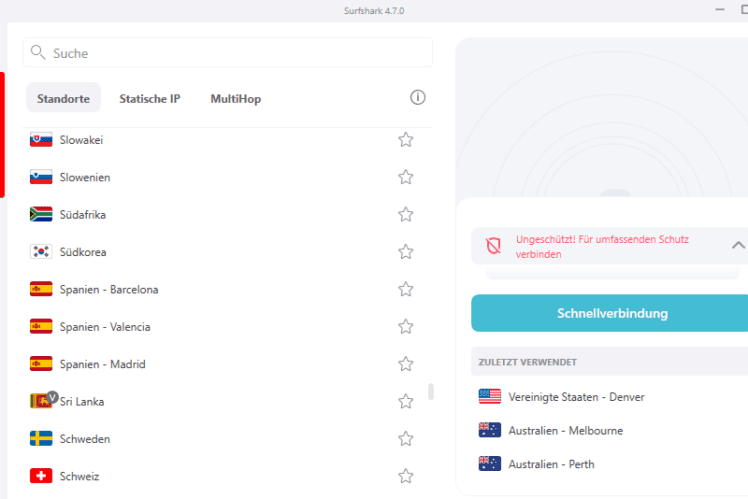Click the Südkorea flag icon
Image resolution: width=748 pixels, height=499 pixels.
(41, 251)
